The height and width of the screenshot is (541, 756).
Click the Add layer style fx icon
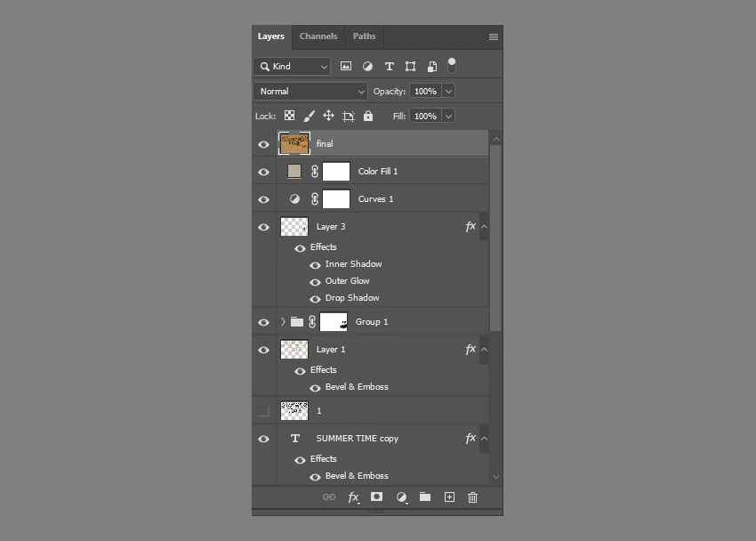(353, 497)
